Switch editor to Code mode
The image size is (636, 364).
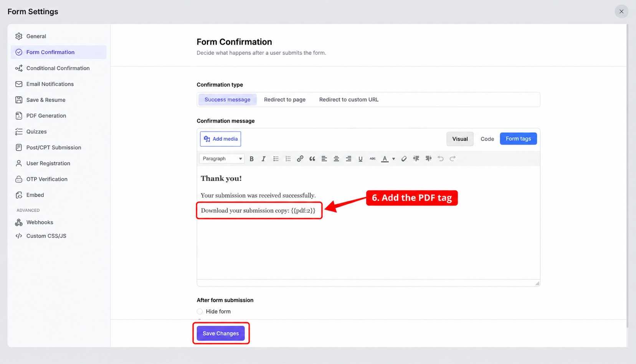click(x=487, y=139)
